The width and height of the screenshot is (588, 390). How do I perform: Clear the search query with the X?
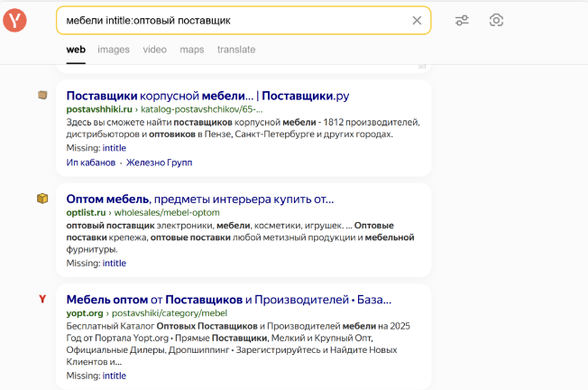pyautogui.click(x=417, y=20)
